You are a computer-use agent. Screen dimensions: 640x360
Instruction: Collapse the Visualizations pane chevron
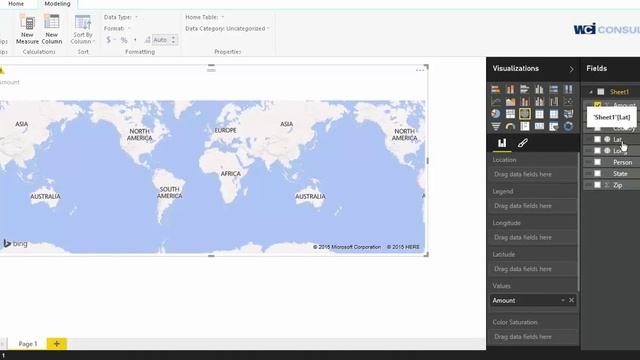pyautogui.click(x=571, y=69)
